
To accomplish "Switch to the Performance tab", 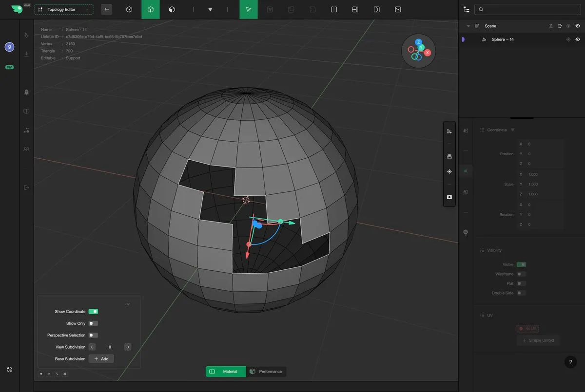I will pos(266,372).
